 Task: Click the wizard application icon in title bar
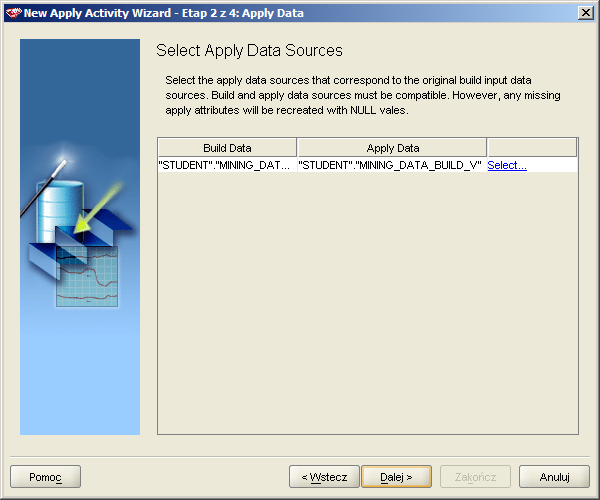(x=13, y=12)
